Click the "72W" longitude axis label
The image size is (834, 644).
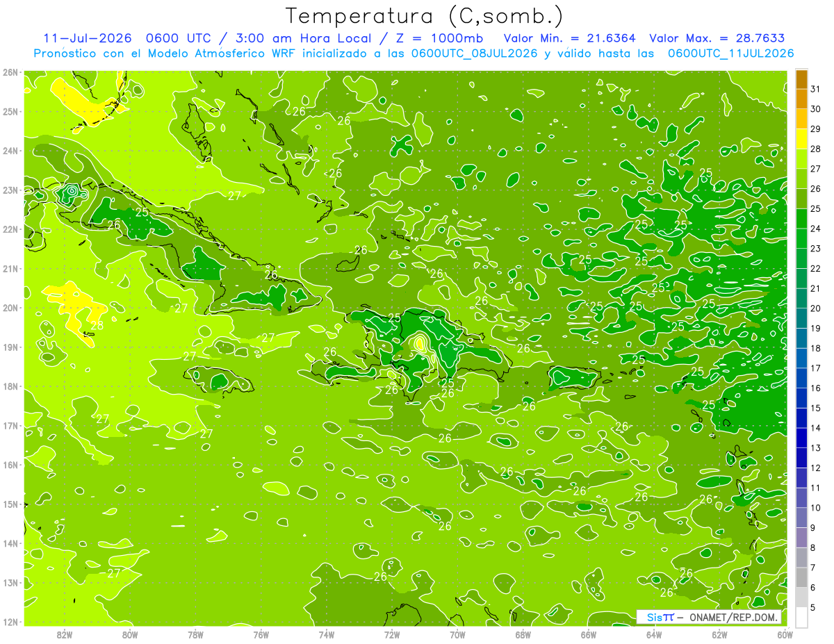tap(392, 634)
